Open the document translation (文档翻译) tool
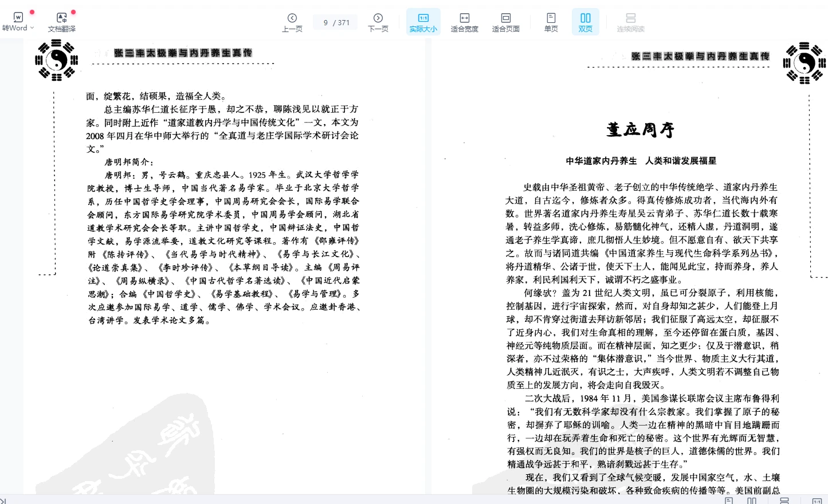This screenshot has width=828, height=504. (62, 22)
